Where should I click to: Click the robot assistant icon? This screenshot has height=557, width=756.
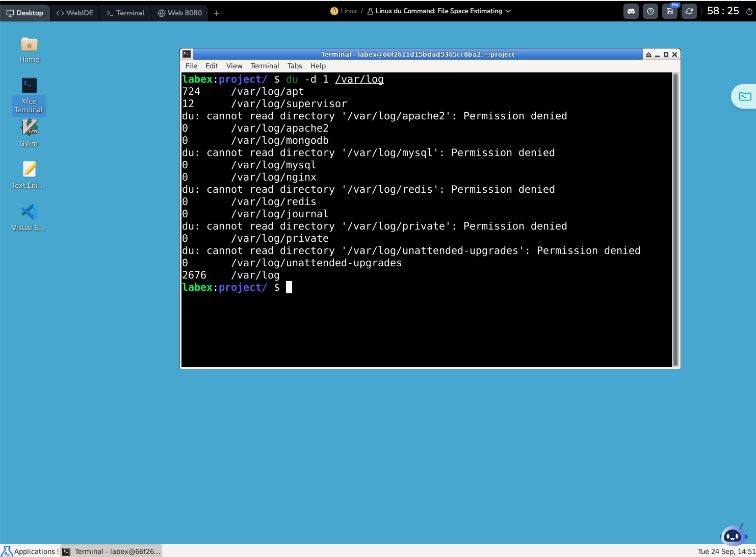pos(733,536)
